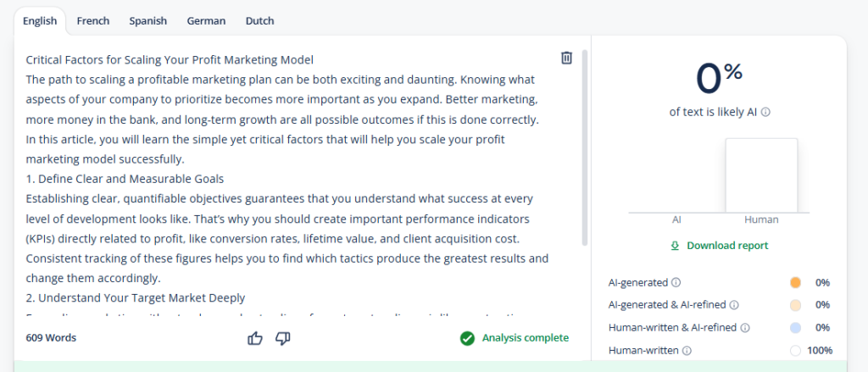Click the blue Human-written & AI-refined dot
The width and height of the screenshot is (868, 372).
pyautogui.click(x=795, y=327)
